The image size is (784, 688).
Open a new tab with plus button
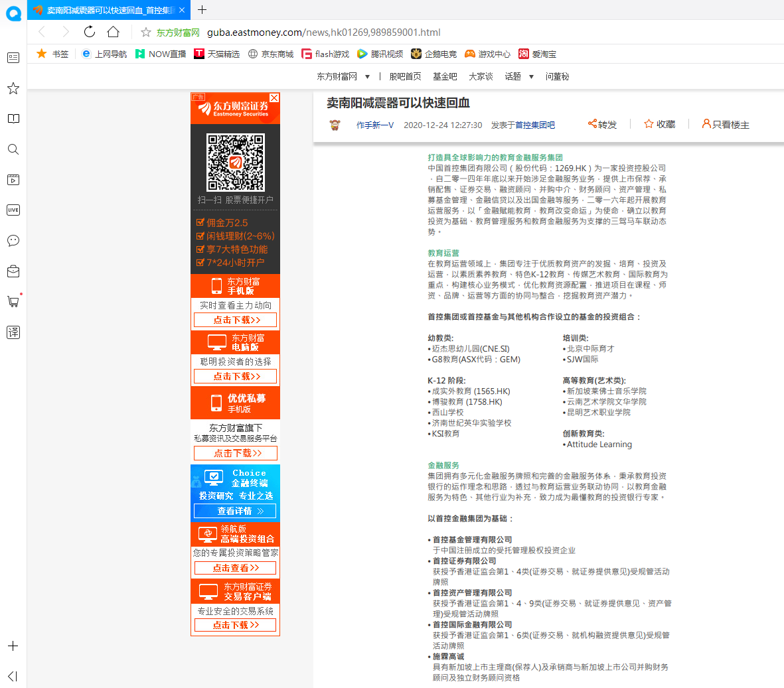tap(202, 9)
